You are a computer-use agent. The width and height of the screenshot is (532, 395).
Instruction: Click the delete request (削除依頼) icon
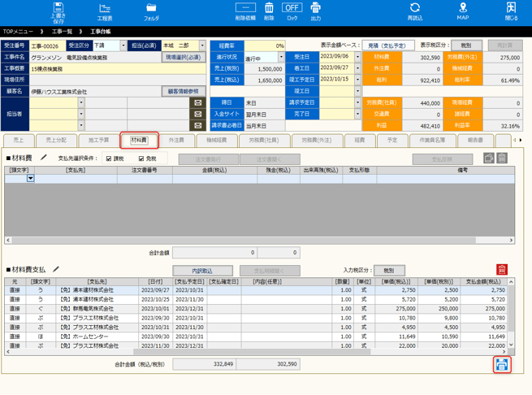coord(245,12)
